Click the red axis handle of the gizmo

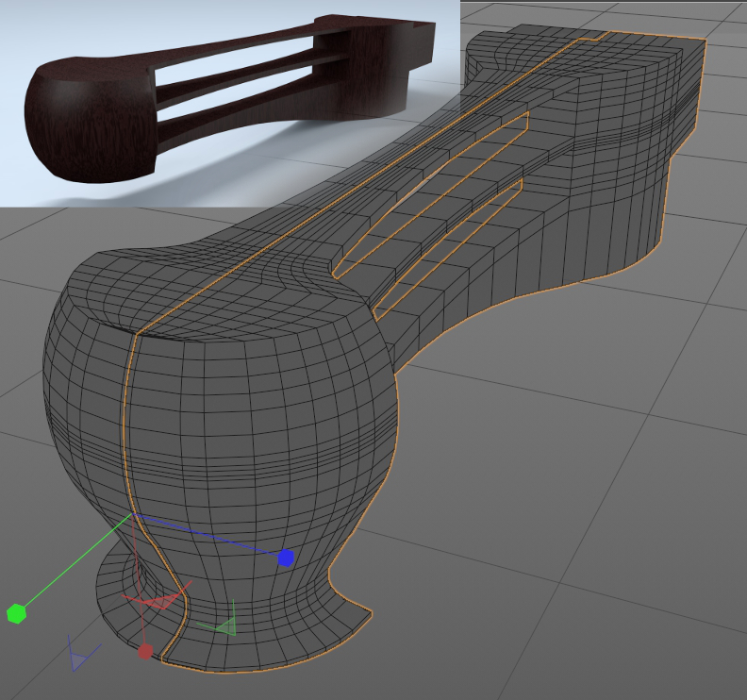[x=145, y=651]
